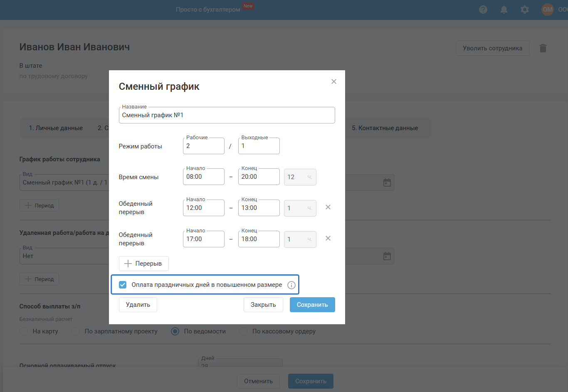Click по трудовому договору text
Viewport: 568px width, 392px height.
[x=54, y=76]
